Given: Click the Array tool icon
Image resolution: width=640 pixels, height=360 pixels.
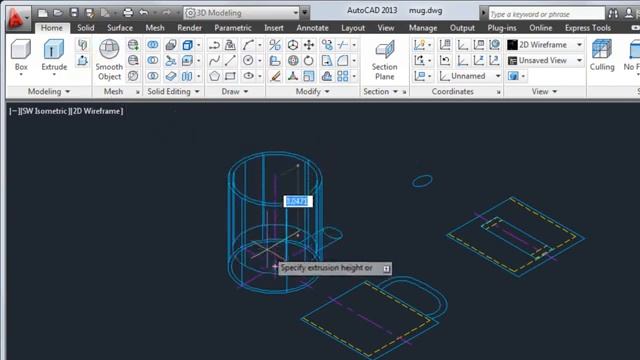Looking at the screenshot, I should (343, 76).
